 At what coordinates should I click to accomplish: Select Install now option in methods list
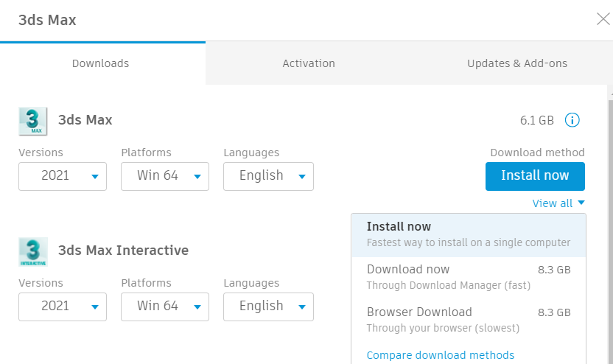pyautogui.click(x=469, y=235)
